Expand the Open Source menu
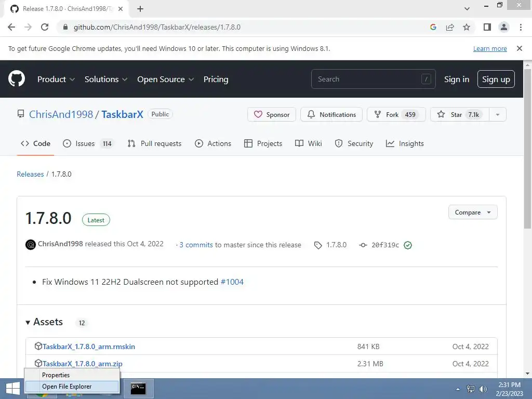532x399 pixels. pos(166,79)
